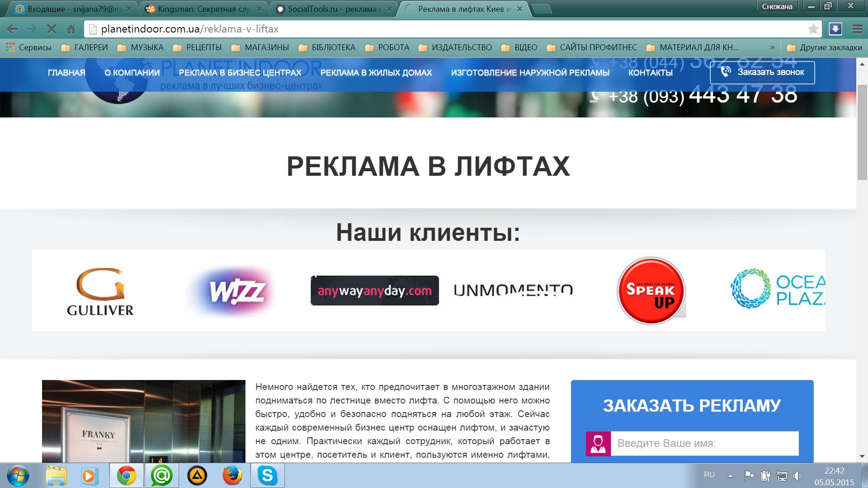Click the scrollbar down arrow
The width and height of the screenshot is (868, 488).
pyautogui.click(x=862, y=457)
